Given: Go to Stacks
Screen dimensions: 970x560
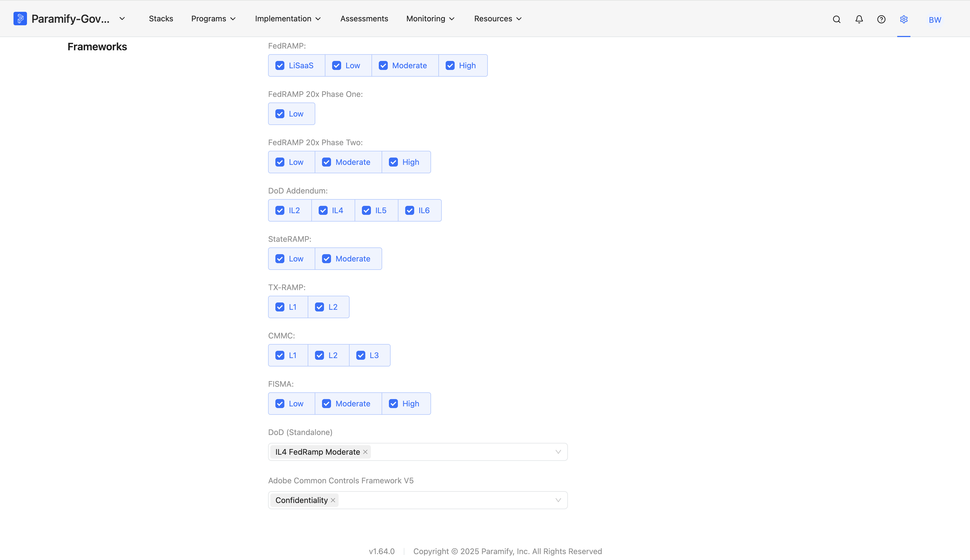Looking at the screenshot, I should click(161, 19).
